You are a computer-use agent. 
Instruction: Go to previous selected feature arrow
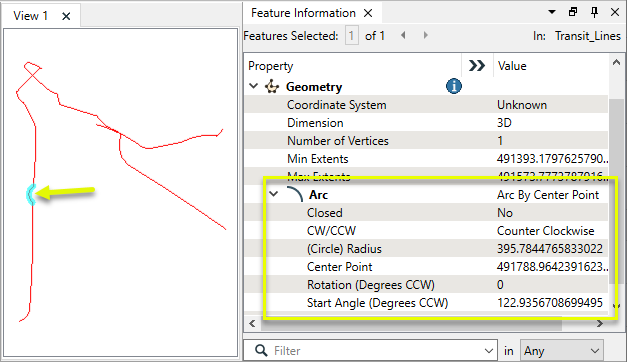click(x=403, y=35)
